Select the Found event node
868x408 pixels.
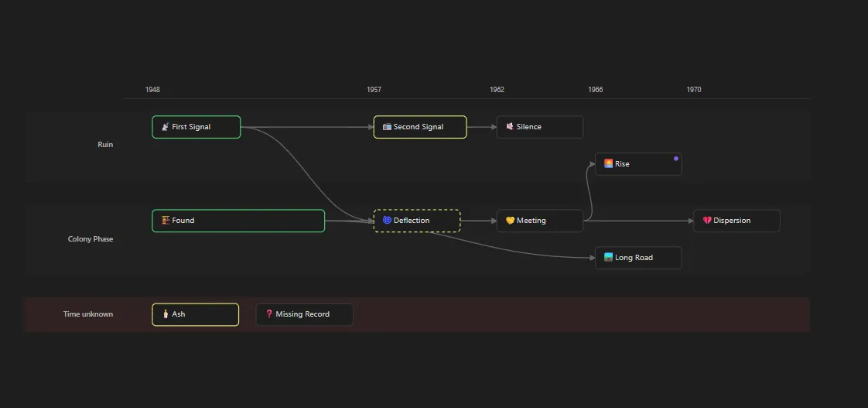(x=238, y=221)
